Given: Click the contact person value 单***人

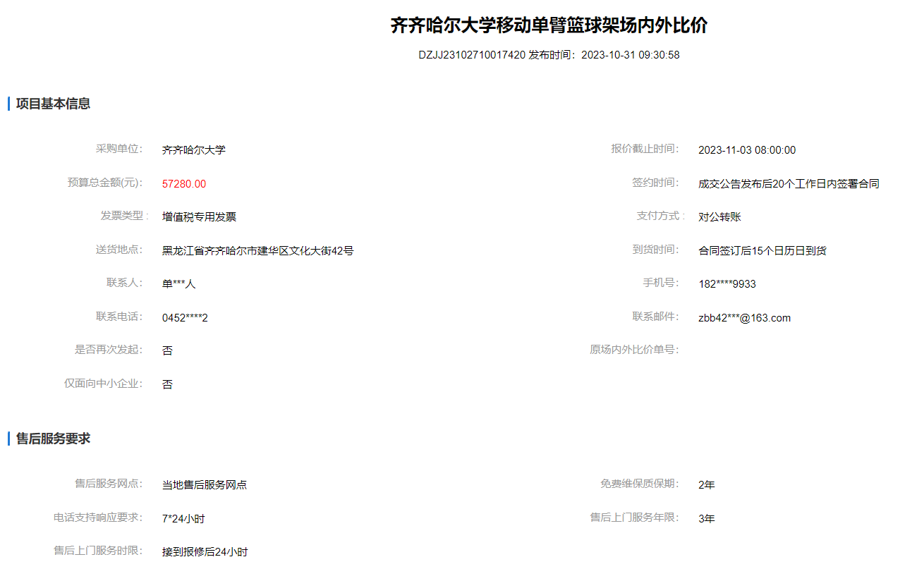Looking at the screenshot, I should [178, 284].
